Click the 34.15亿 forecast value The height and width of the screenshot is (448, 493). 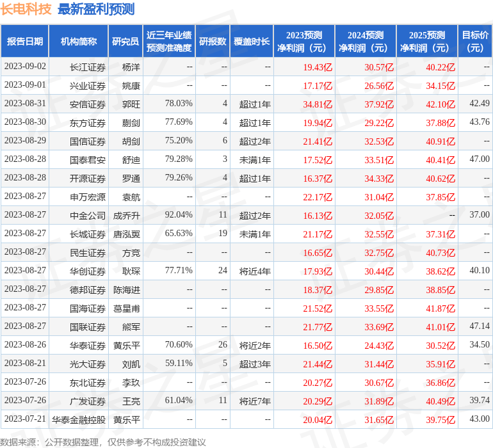tap(440, 86)
